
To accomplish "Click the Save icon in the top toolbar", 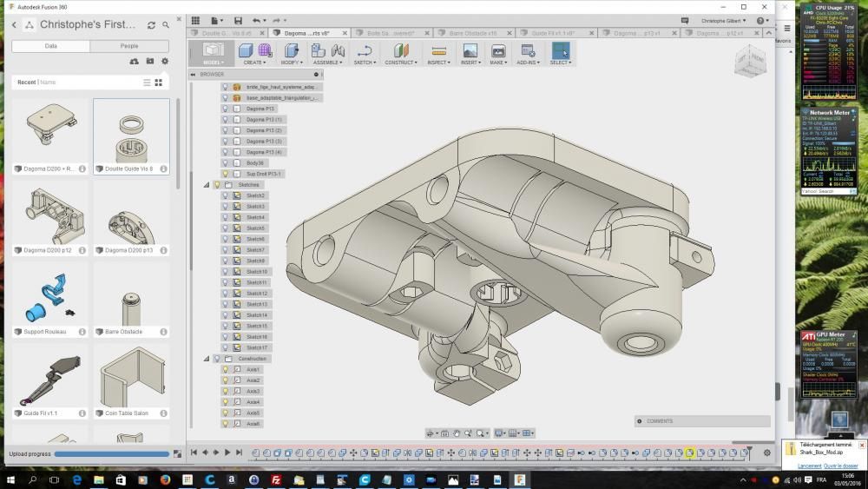I will (237, 21).
